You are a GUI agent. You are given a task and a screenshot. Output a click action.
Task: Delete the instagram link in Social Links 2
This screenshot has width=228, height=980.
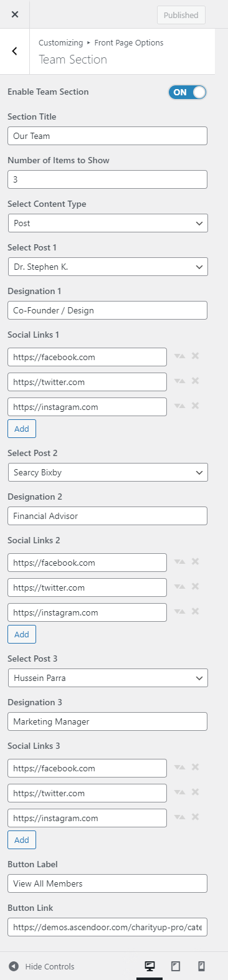tap(195, 611)
